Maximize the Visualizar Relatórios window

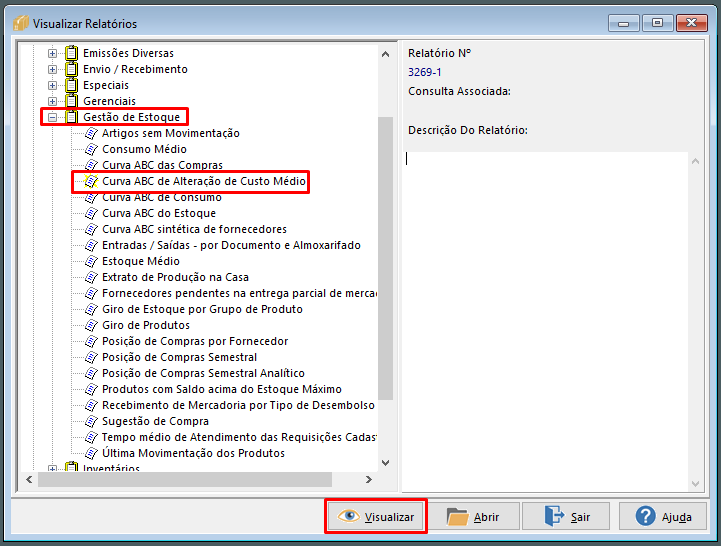point(658,23)
